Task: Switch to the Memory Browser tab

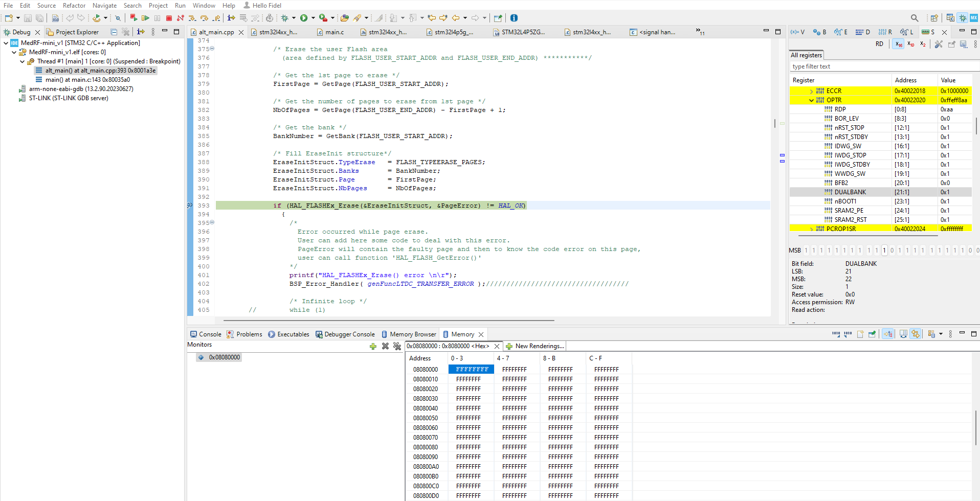Action: point(412,334)
